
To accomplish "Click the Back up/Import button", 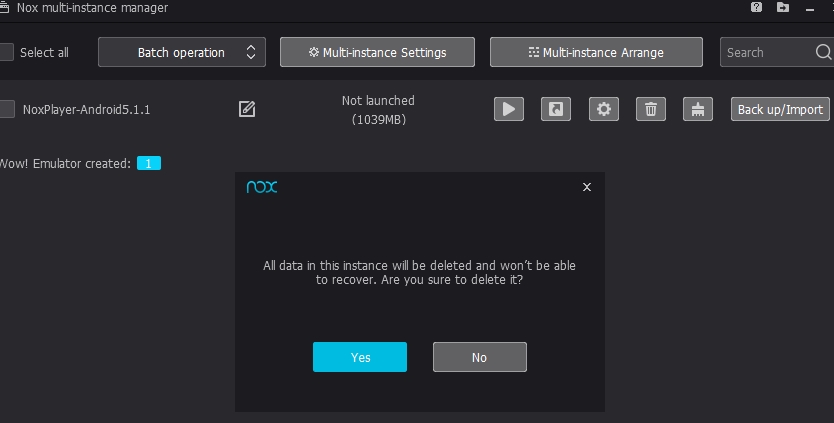I will [x=780, y=109].
